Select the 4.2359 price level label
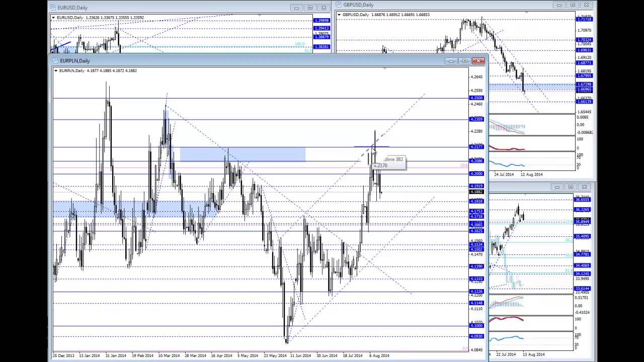The image size is (644, 362). (476, 119)
